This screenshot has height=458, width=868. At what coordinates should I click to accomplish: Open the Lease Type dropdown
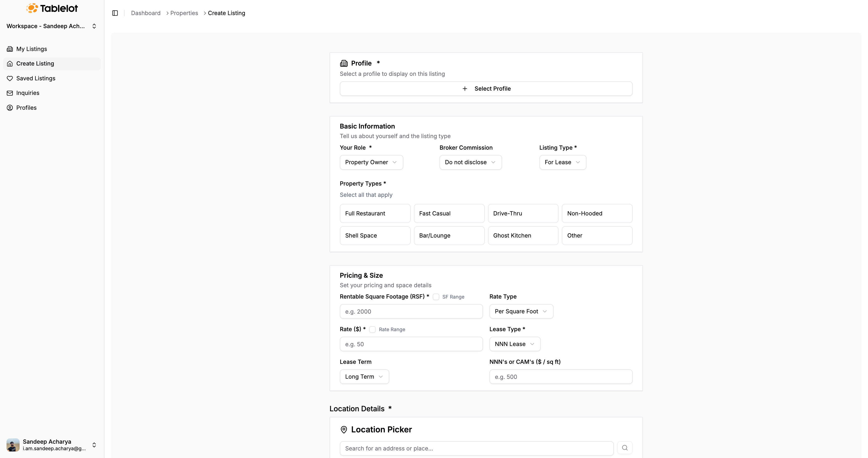coord(515,344)
